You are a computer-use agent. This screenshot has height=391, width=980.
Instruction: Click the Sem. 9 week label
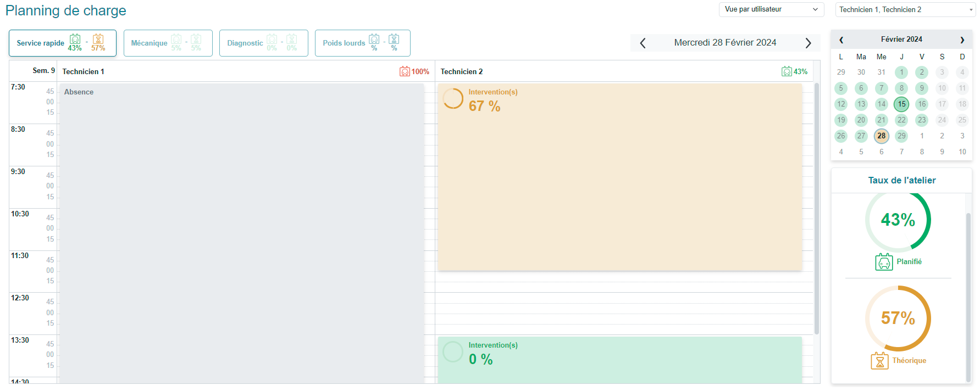44,70
